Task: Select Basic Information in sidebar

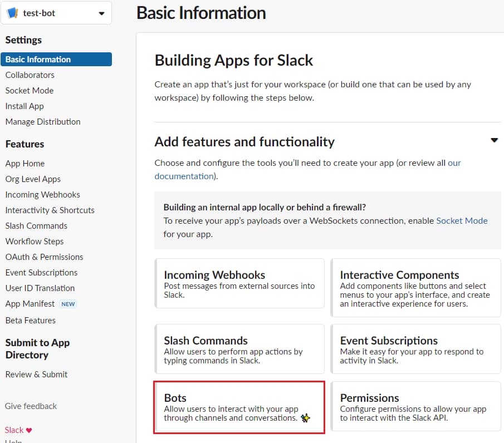Action: [56, 60]
